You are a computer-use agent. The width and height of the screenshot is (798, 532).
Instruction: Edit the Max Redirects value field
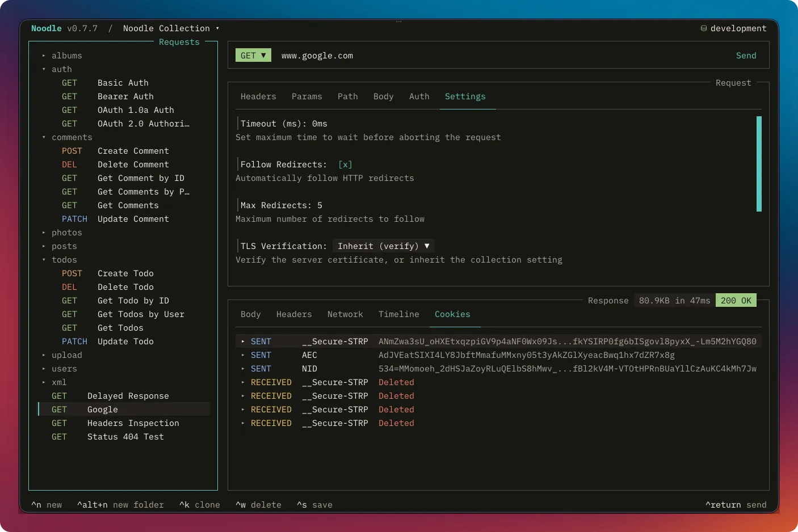coord(320,205)
